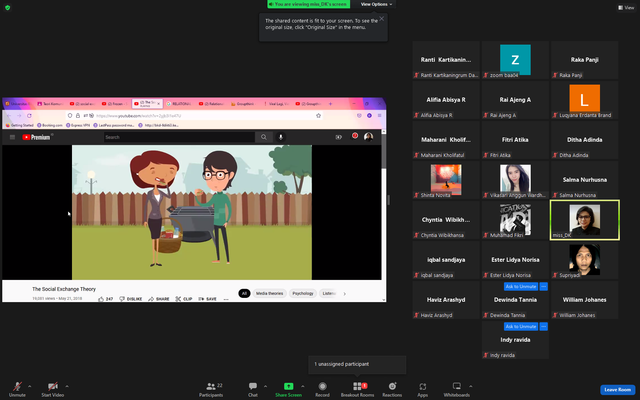Click the viewing miss_DK's screen green banner

[309, 4]
